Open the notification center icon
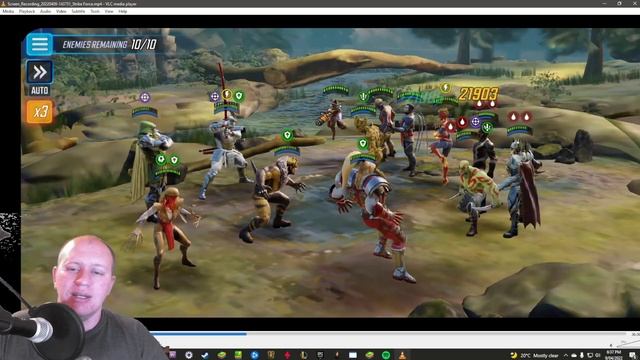640x360 pixels. click(632, 355)
